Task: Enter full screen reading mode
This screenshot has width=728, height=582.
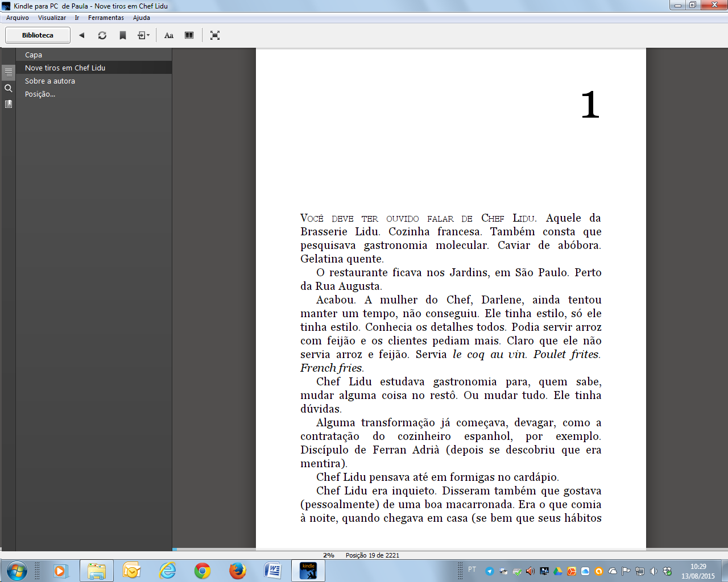Action: click(215, 35)
